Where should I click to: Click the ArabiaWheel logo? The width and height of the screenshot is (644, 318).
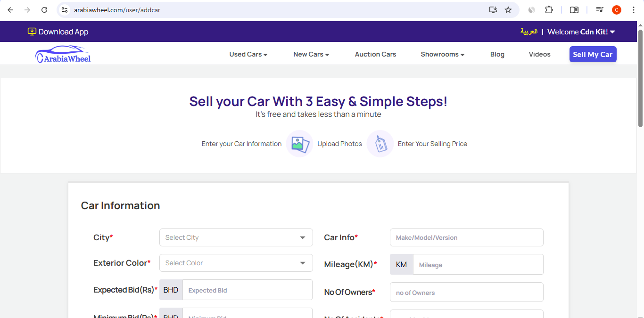click(63, 54)
